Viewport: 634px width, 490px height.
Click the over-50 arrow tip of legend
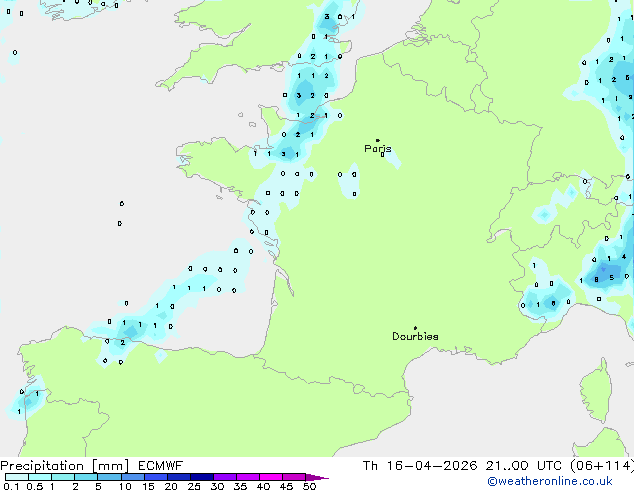(317, 477)
